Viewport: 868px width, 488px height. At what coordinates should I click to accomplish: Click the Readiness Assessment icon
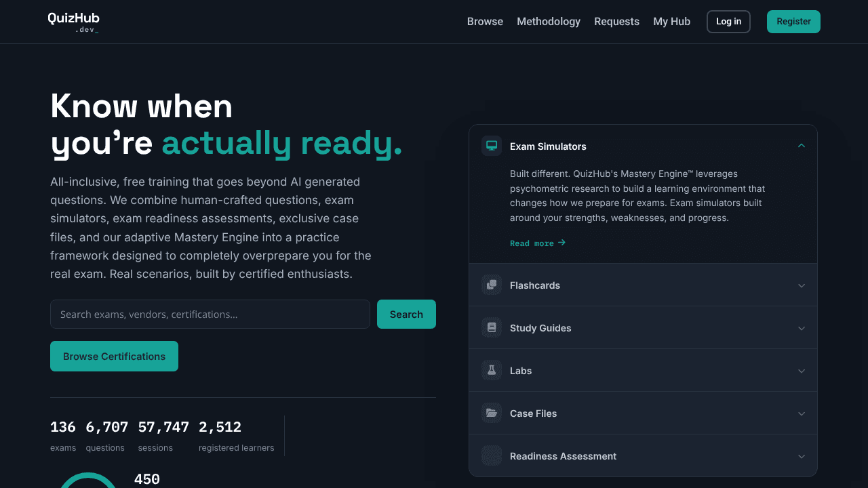point(492,455)
